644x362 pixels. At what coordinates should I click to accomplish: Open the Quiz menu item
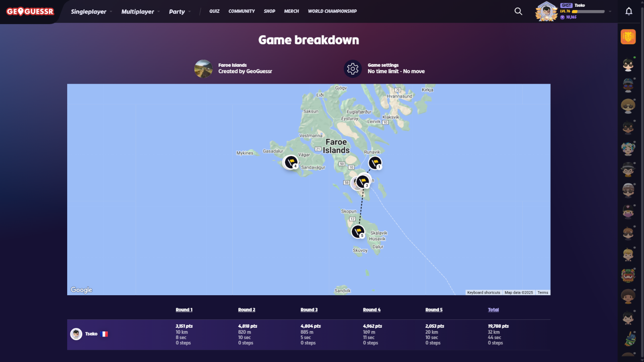(214, 11)
